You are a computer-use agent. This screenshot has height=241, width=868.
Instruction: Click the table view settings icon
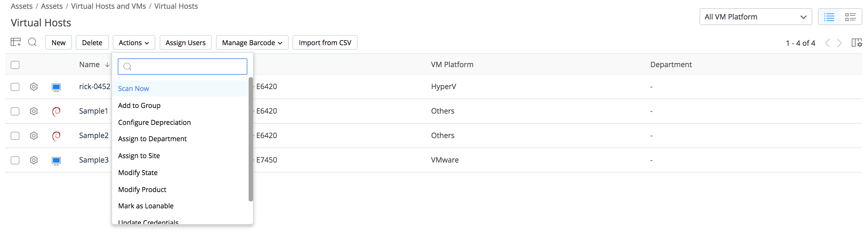pos(16,42)
